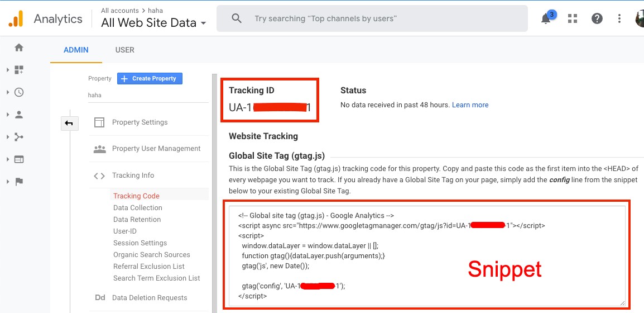The height and width of the screenshot is (313, 644).
Task: Open the three-dot more options menu
Action: tap(619, 18)
